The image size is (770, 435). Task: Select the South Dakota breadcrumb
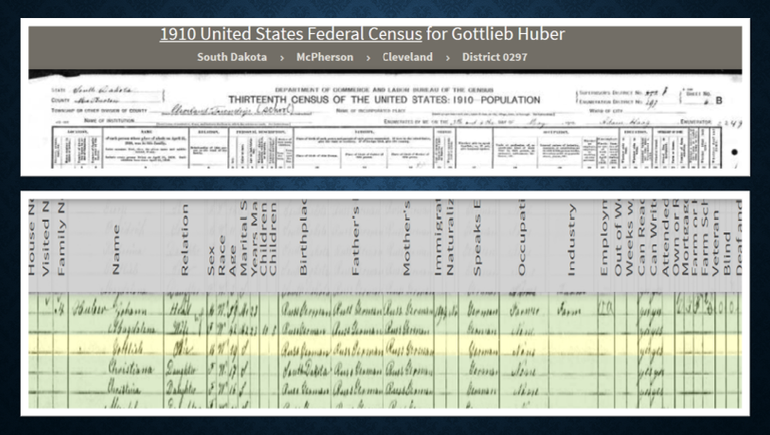[232, 57]
